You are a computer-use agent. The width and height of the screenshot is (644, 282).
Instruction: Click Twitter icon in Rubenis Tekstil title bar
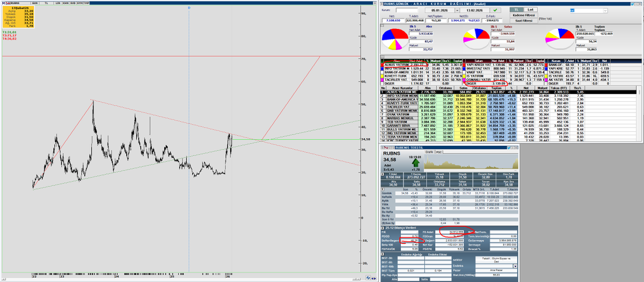tap(508, 147)
